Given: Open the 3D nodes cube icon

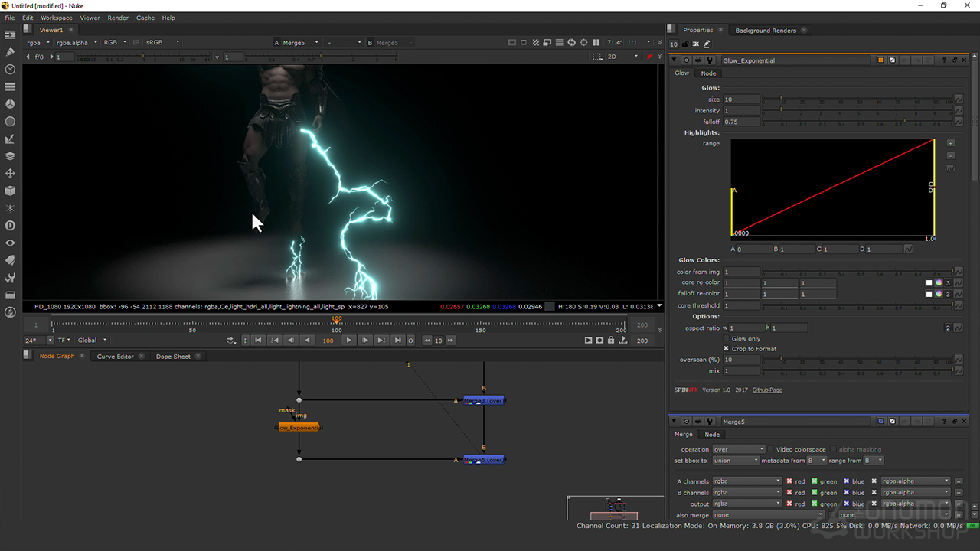Looking at the screenshot, I should tap(10, 191).
